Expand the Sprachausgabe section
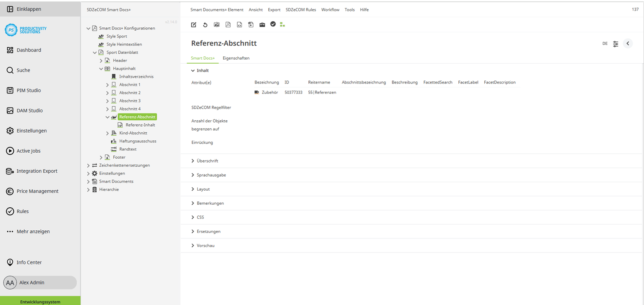This screenshot has height=305, width=644. tap(211, 175)
